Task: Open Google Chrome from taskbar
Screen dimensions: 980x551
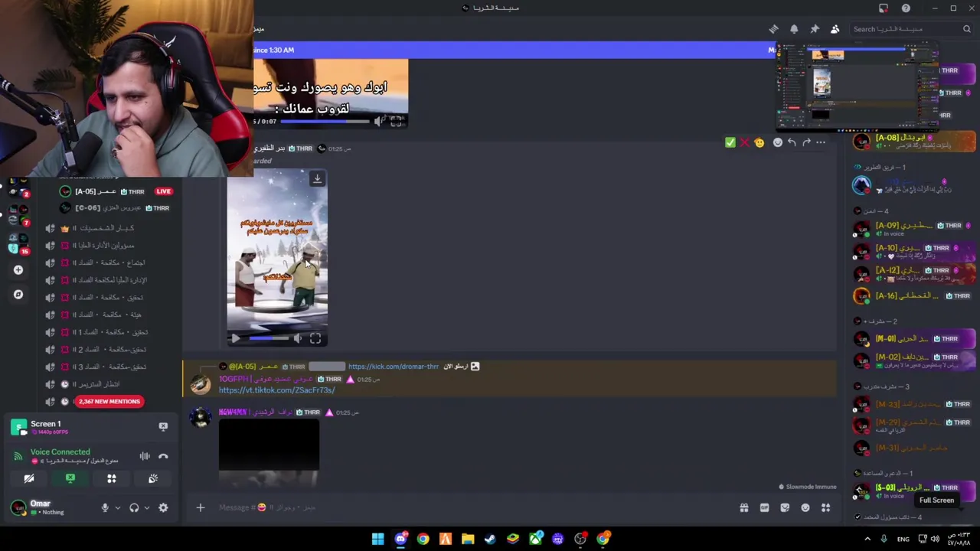Action: pos(423,540)
